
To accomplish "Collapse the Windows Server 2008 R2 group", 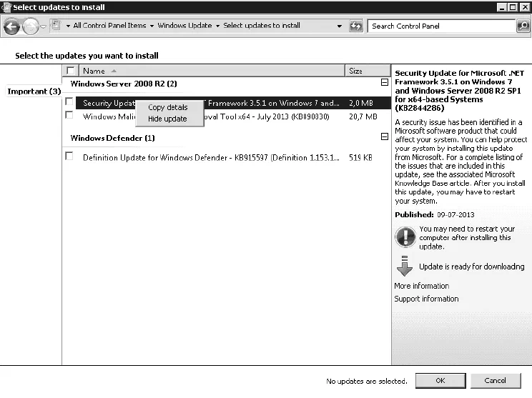I will [385, 82].
